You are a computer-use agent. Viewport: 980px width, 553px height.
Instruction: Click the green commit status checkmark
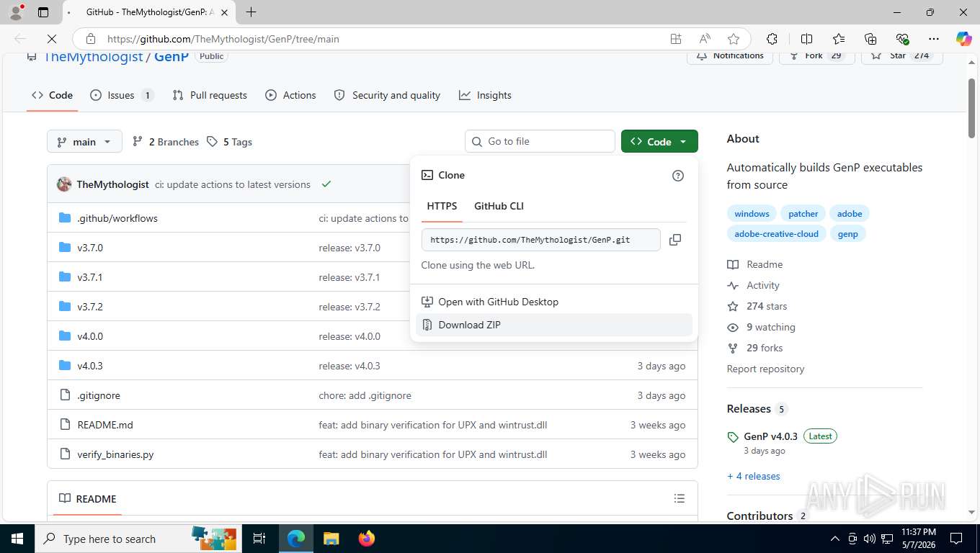[x=326, y=184]
